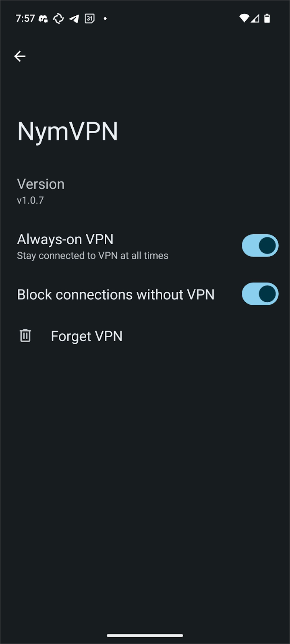
Task: Disable the Always-on VPN switch
Action: [260, 246]
